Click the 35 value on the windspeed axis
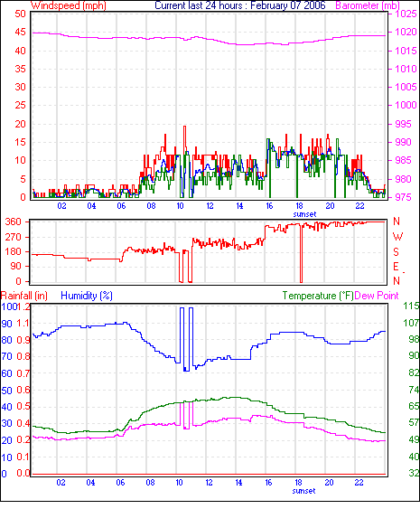420x509 pixels. click(x=20, y=69)
